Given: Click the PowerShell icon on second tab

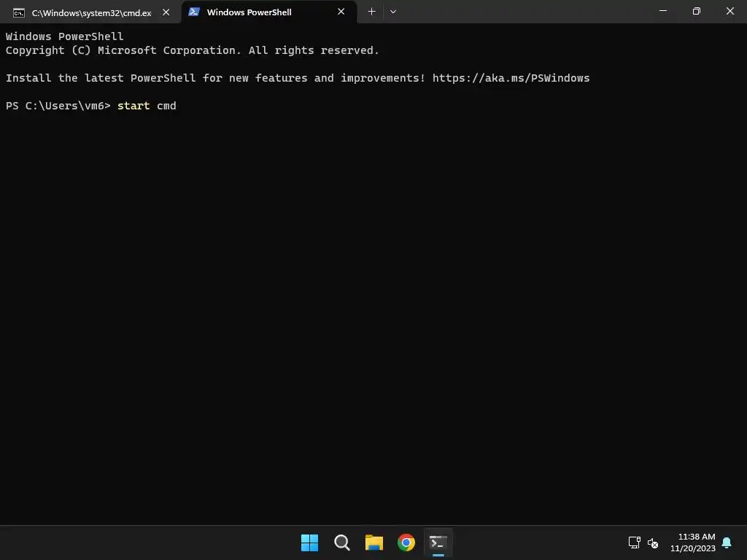Looking at the screenshot, I should coord(194,12).
